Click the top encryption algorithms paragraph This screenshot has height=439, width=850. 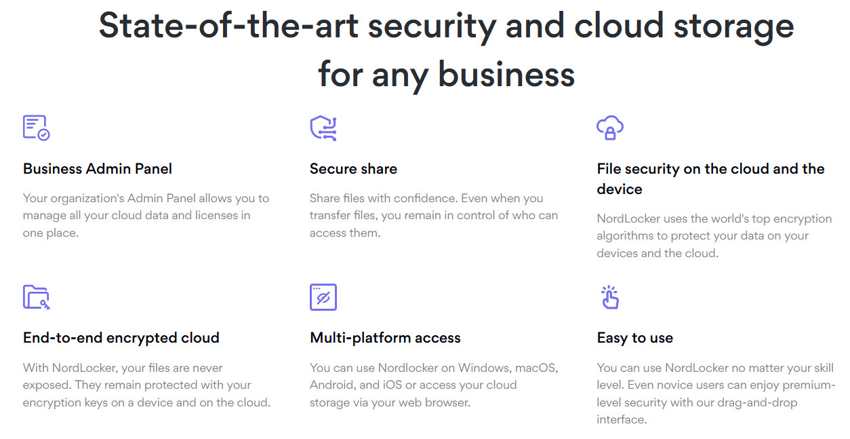[714, 236]
